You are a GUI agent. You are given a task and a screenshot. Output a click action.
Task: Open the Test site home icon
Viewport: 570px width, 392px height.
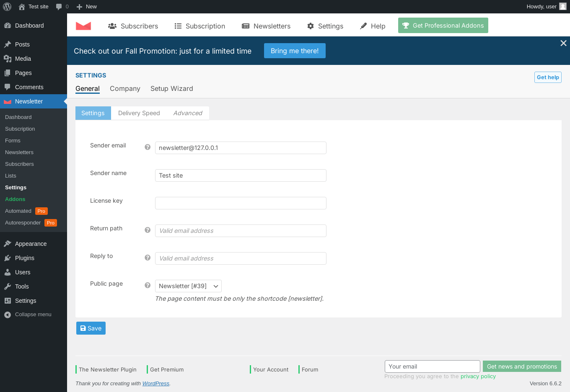click(22, 7)
